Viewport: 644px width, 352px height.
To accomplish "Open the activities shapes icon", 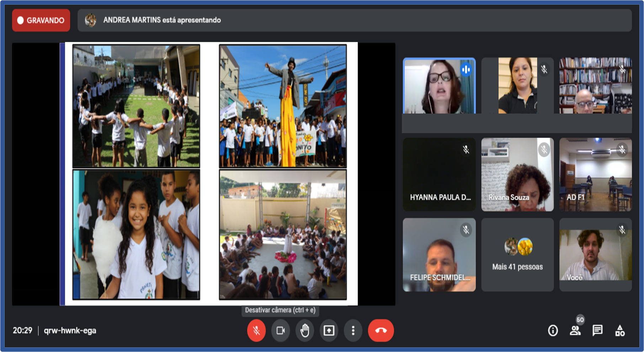I will 620,331.
